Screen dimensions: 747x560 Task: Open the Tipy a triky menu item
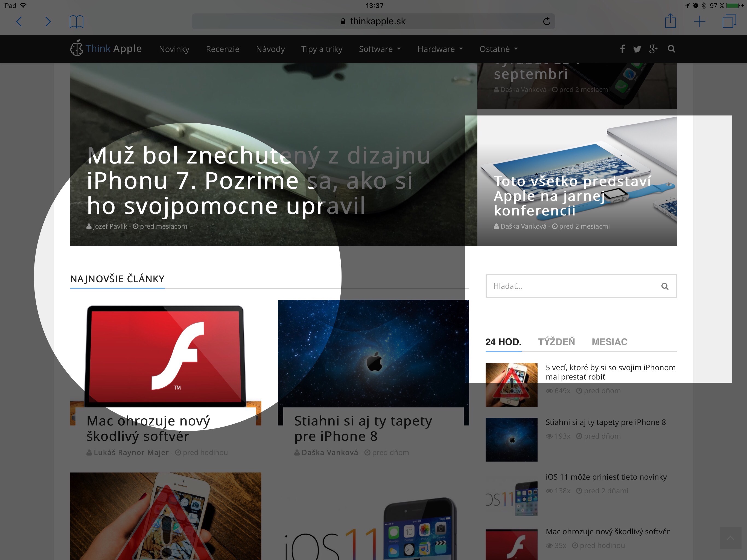(322, 49)
